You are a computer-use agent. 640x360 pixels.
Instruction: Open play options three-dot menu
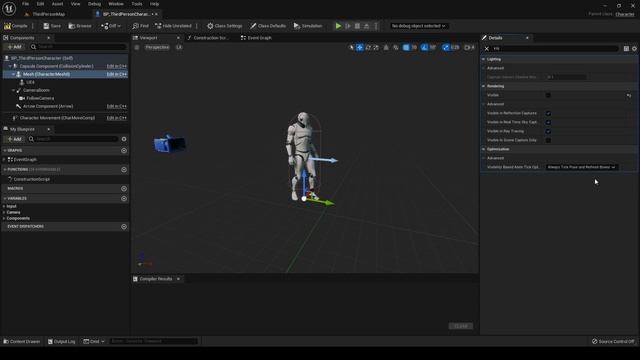[376, 26]
